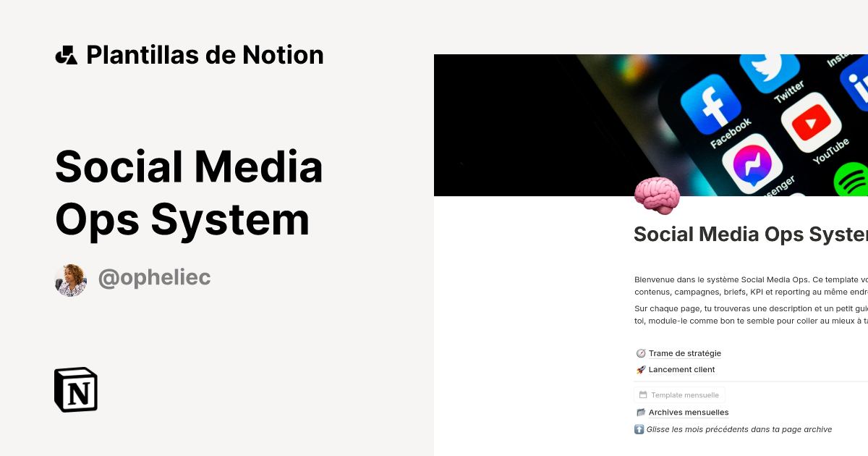Select the Plantillas de Notion logo mark

(67, 54)
